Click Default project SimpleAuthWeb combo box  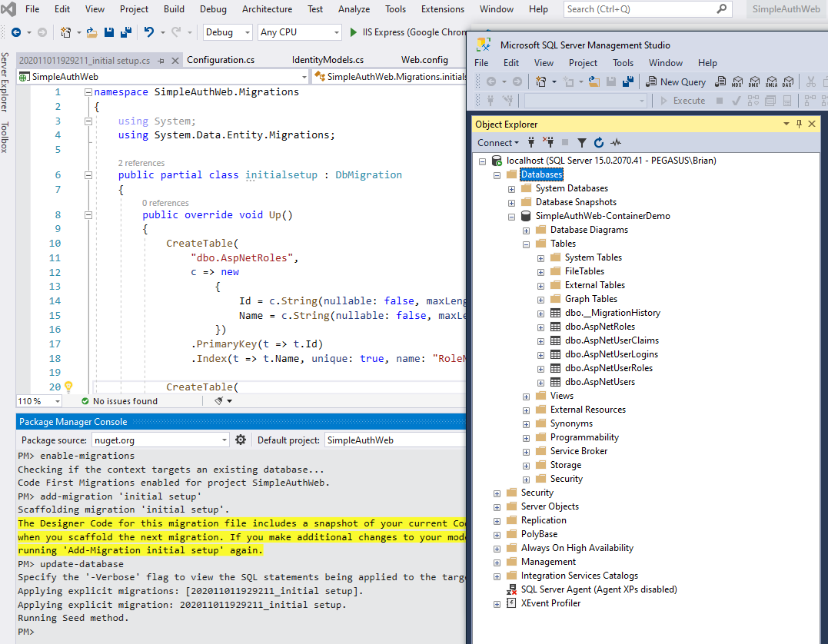(x=395, y=440)
